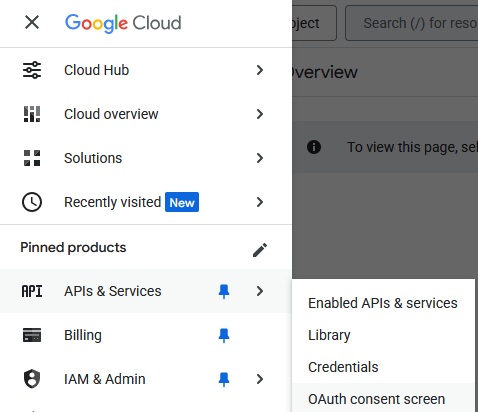Unpin APIs & Services using its pin
This screenshot has height=412, width=478.
pos(224,291)
